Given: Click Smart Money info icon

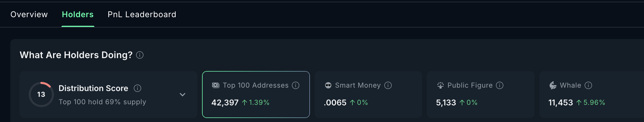Looking at the screenshot, I should (x=388, y=85).
